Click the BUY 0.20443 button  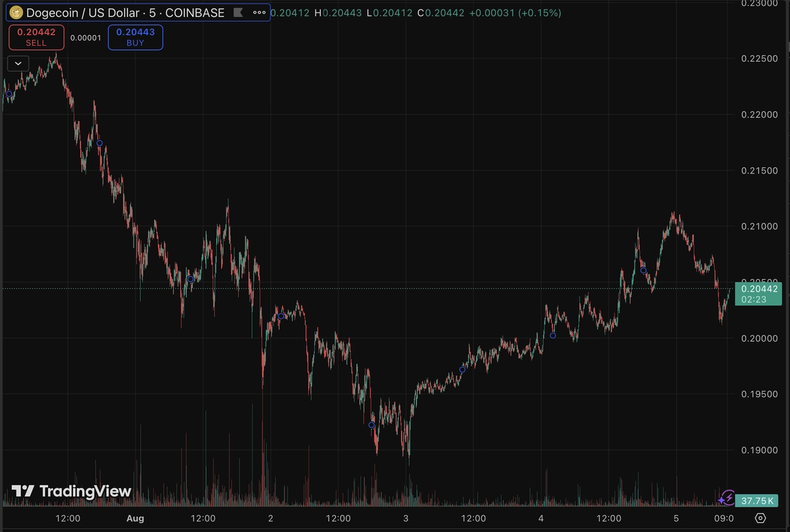click(x=136, y=37)
